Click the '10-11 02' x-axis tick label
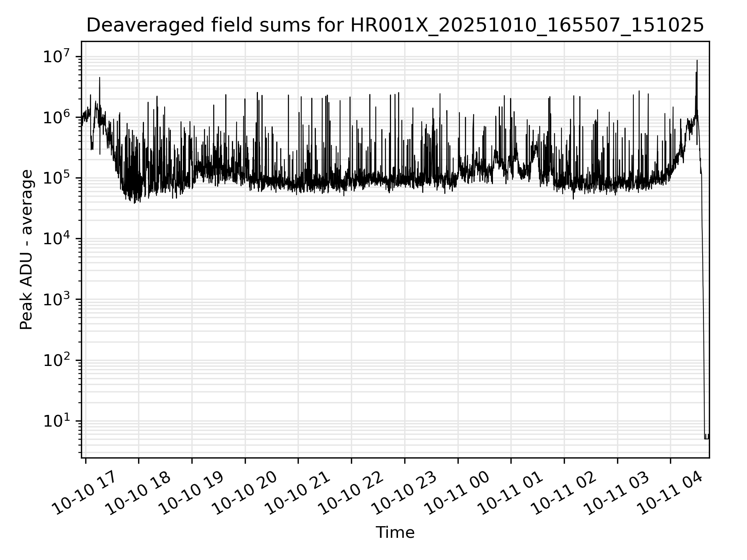Viewport: 747px width, 560px height. point(563,493)
